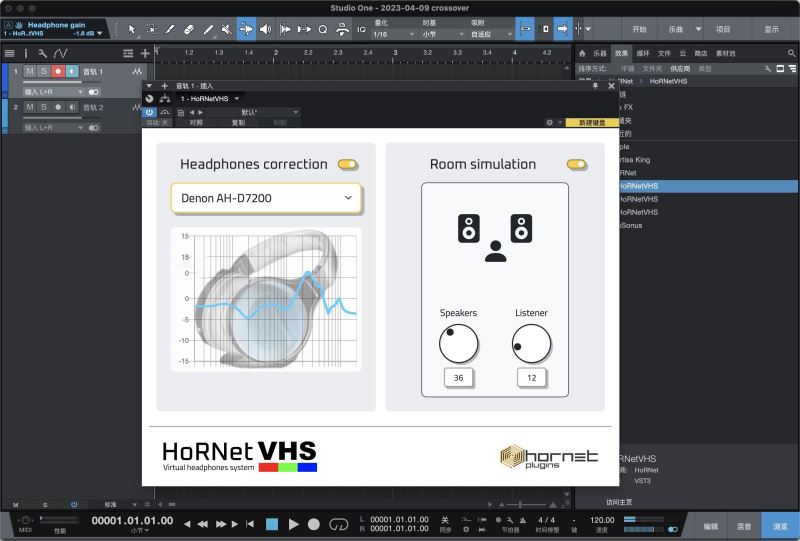
Task: Toggle Room simulation switch
Action: click(x=577, y=164)
